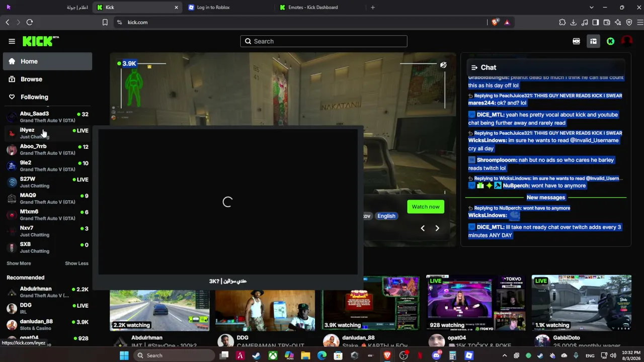The image size is (644, 362).
Task: Go to the previous featured stream
Action: point(423,228)
